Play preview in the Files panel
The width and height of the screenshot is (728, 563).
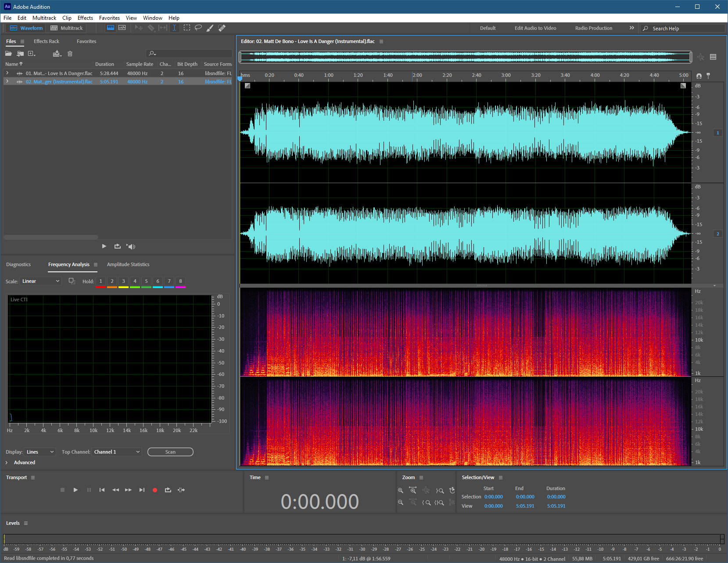tap(104, 246)
